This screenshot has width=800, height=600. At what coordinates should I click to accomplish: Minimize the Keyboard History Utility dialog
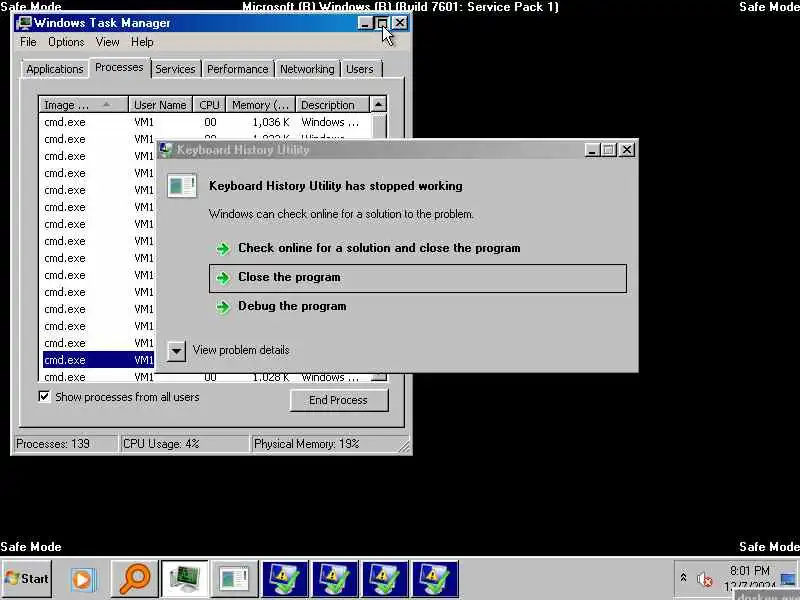click(591, 149)
